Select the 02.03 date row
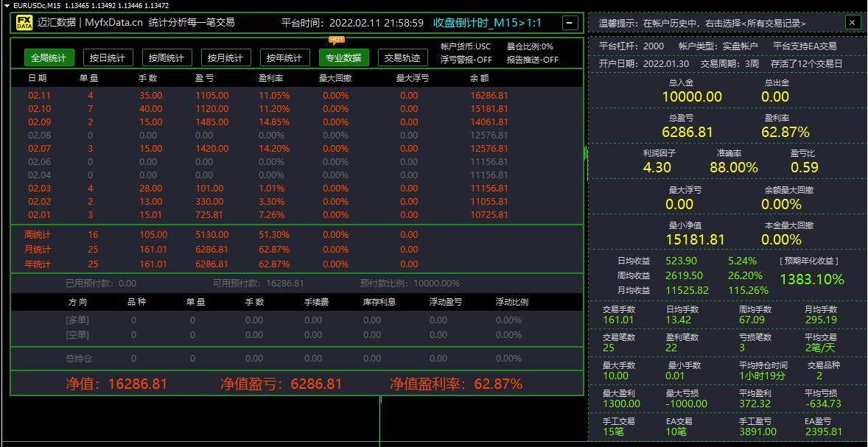Image resolution: width=868 pixels, height=447 pixels. pyautogui.click(x=297, y=188)
